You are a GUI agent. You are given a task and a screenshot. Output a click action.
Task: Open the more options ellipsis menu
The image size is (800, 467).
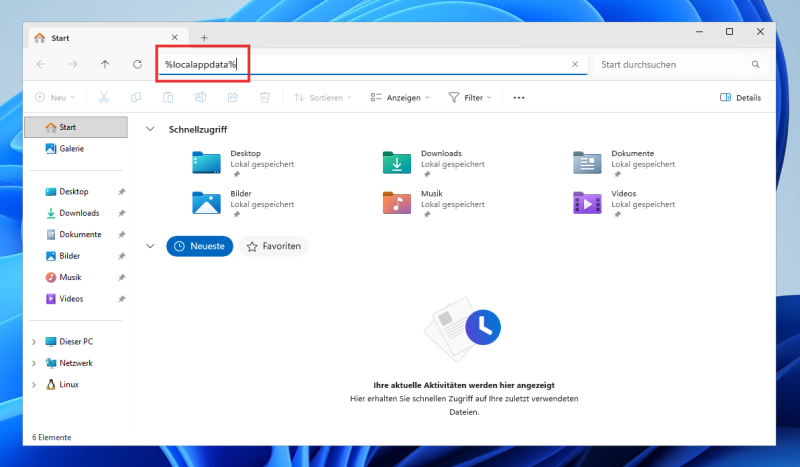519,98
